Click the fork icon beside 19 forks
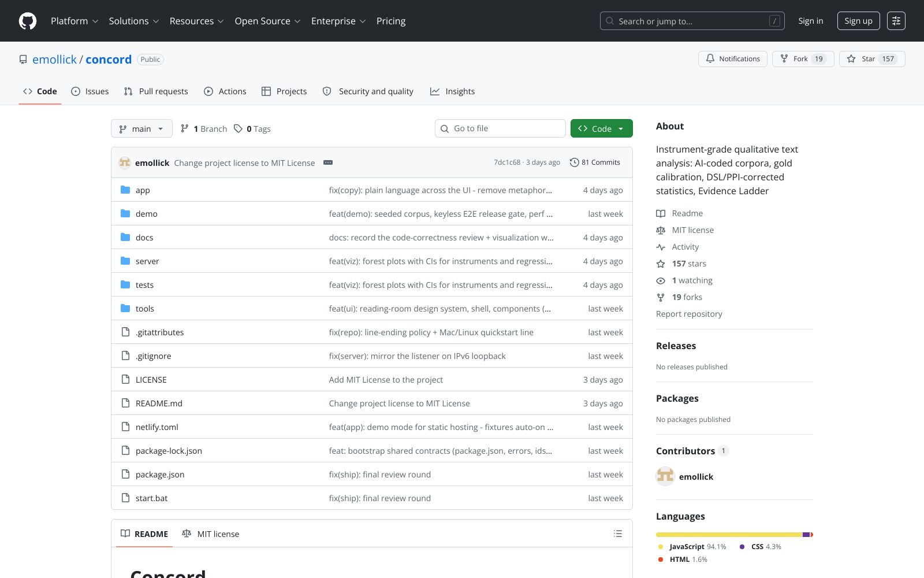Screen dimensions: 924x578 [661, 297]
